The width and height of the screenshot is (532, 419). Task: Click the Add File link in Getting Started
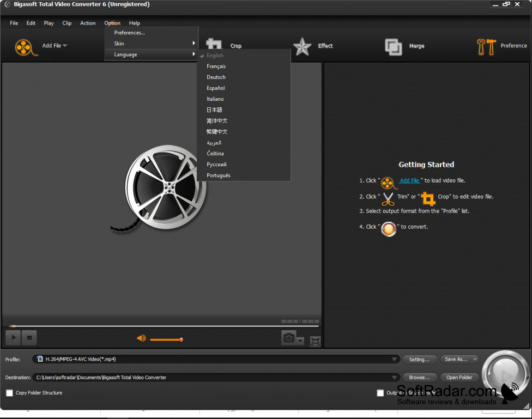point(409,180)
